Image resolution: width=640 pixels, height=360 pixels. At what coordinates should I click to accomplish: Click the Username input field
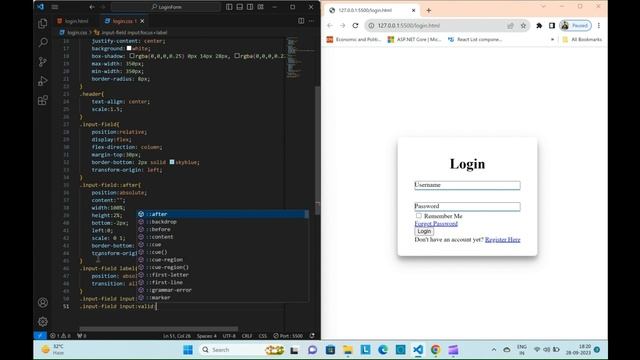point(467,185)
